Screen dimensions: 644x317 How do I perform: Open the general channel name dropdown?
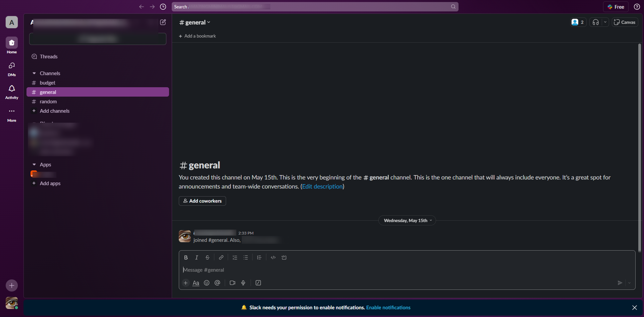click(x=195, y=22)
